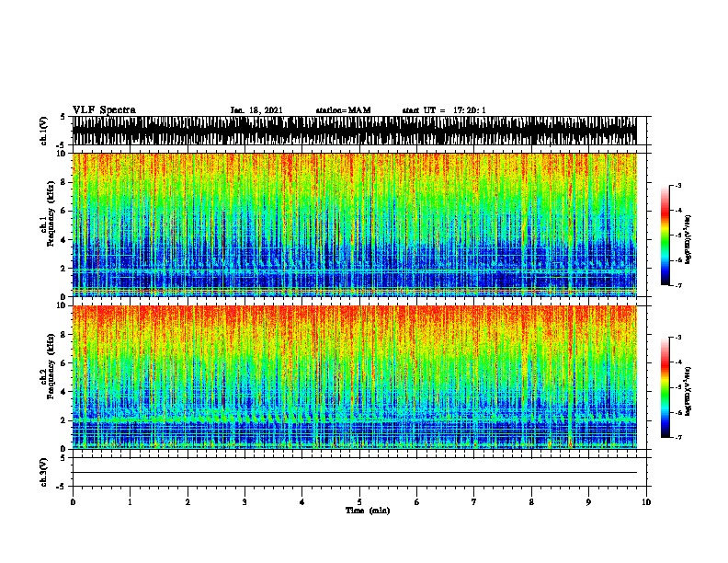The image size is (728, 563).
Task: Click time axis tick label "5"
Action: pyautogui.click(x=359, y=502)
